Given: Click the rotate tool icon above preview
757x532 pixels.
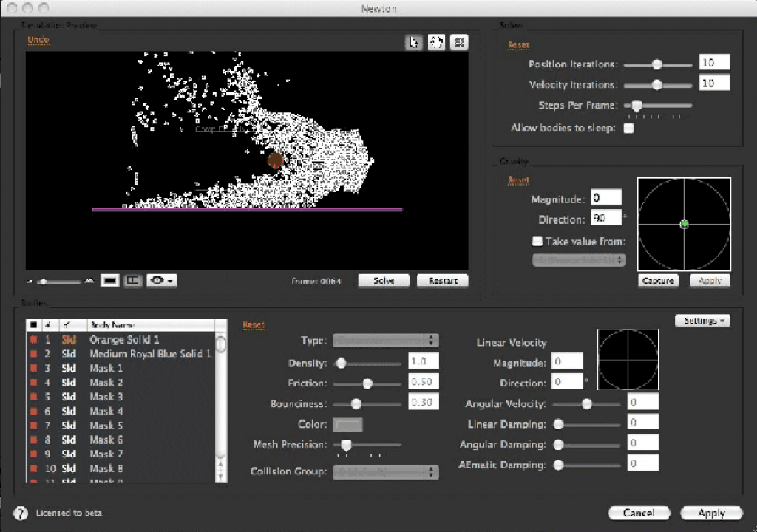Looking at the screenshot, I should (436, 42).
